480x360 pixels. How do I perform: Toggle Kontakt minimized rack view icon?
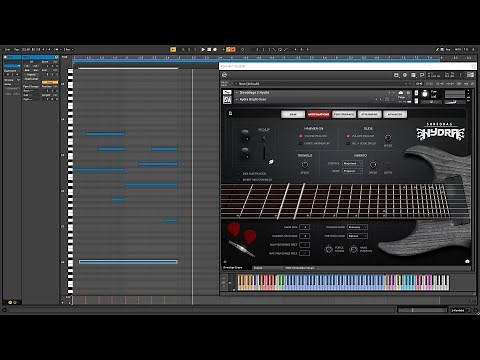tap(422, 75)
